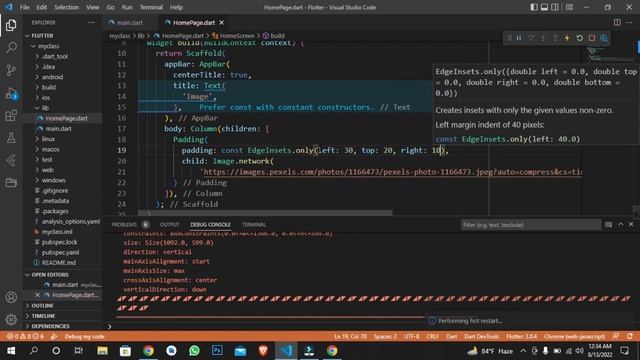The height and width of the screenshot is (360, 640).
Task: Click errors and warnings status item
Action: coord(26,336)
